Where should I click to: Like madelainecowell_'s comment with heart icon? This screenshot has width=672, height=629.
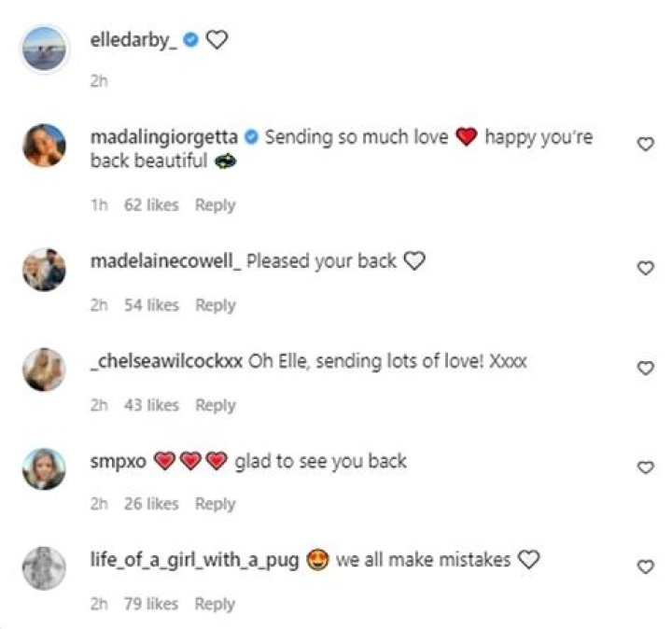click(x=644, y=269)
